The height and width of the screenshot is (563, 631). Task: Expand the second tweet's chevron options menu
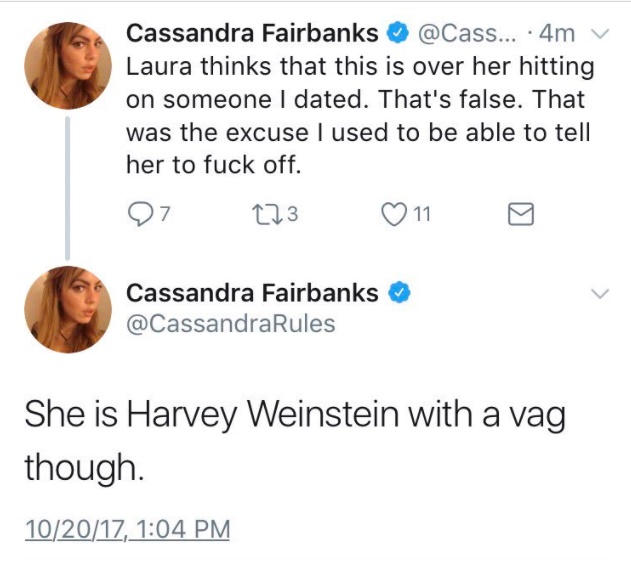(x=600, y=294)
